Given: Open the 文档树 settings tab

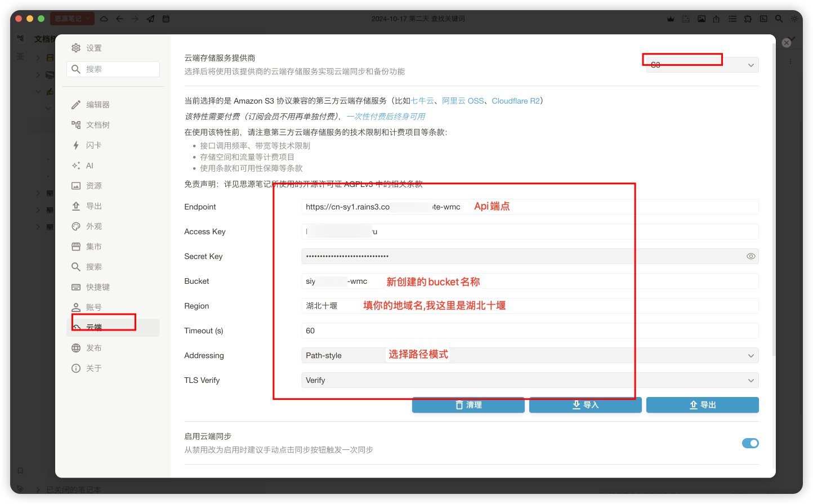Looking at the screenshot, I should pyautogui.click(x=113, y=125).
